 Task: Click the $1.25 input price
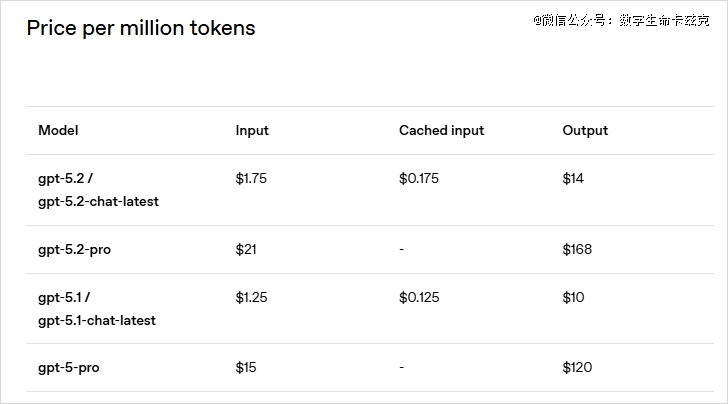pos(251,297)
